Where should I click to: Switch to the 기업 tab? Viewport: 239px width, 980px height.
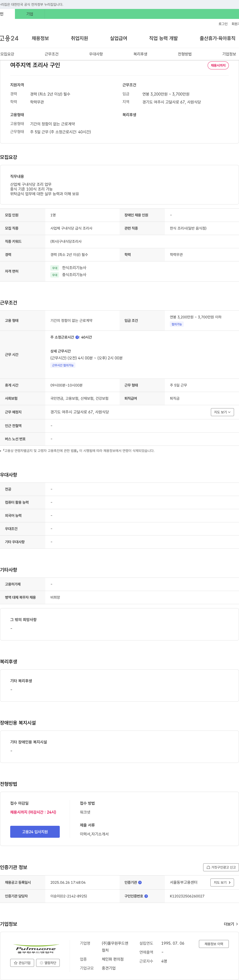(30, 14)
